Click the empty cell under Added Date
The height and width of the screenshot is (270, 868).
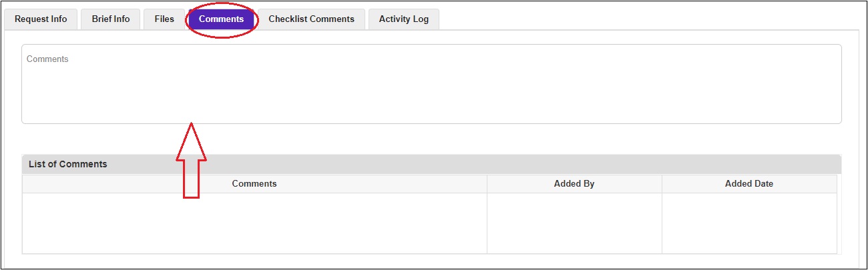click(x=749, y=223)
